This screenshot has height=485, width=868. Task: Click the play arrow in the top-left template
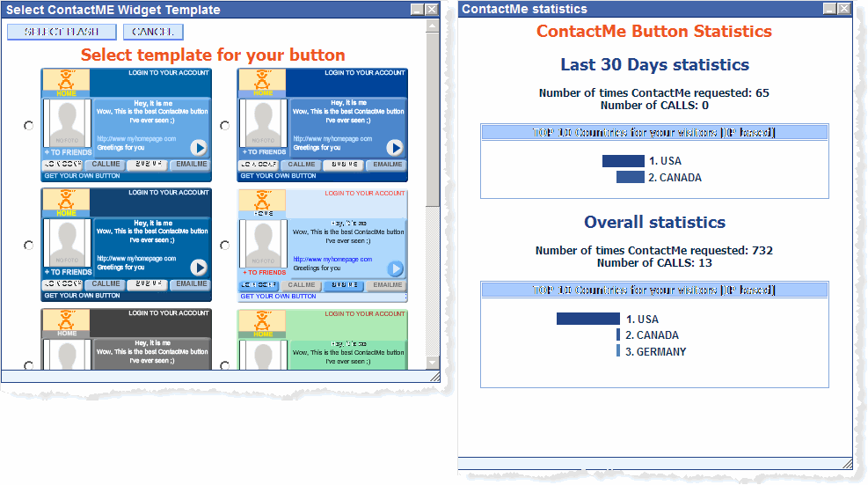tap(199, 148)
